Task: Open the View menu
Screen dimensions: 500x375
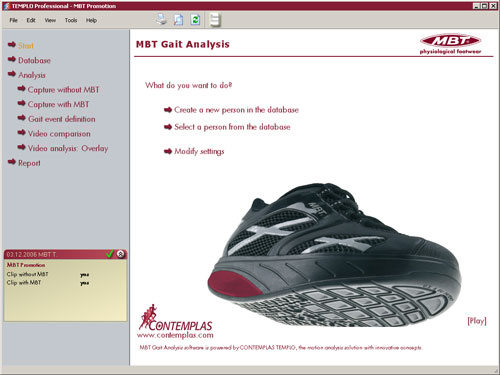Action: (50, 20)
